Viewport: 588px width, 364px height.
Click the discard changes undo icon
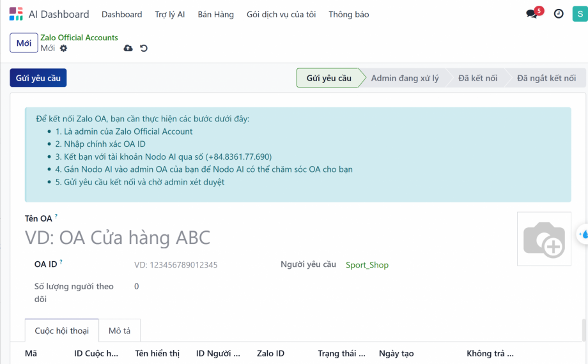[x=144, y=49]
